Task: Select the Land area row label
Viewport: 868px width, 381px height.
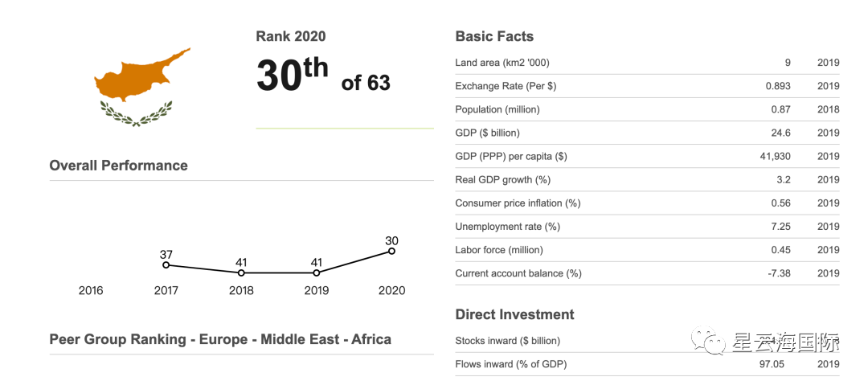Action: pyautogui.click(x=502, y=63)
